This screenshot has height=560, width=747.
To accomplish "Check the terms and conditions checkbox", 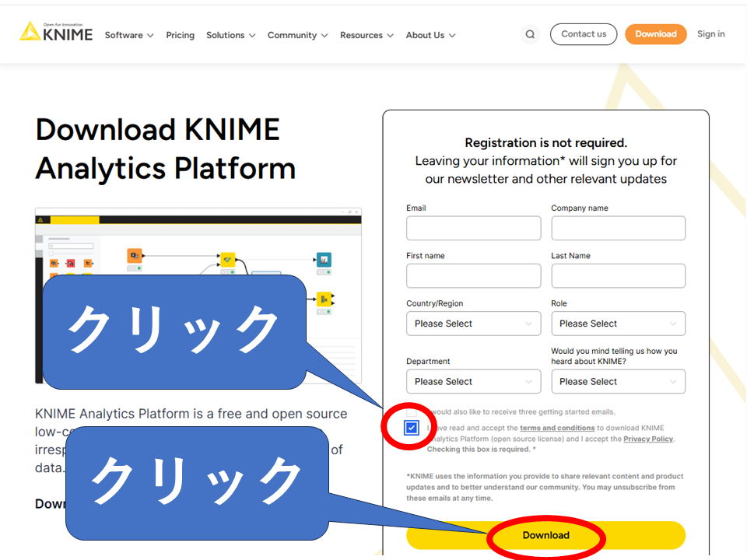I will (412, 428).
